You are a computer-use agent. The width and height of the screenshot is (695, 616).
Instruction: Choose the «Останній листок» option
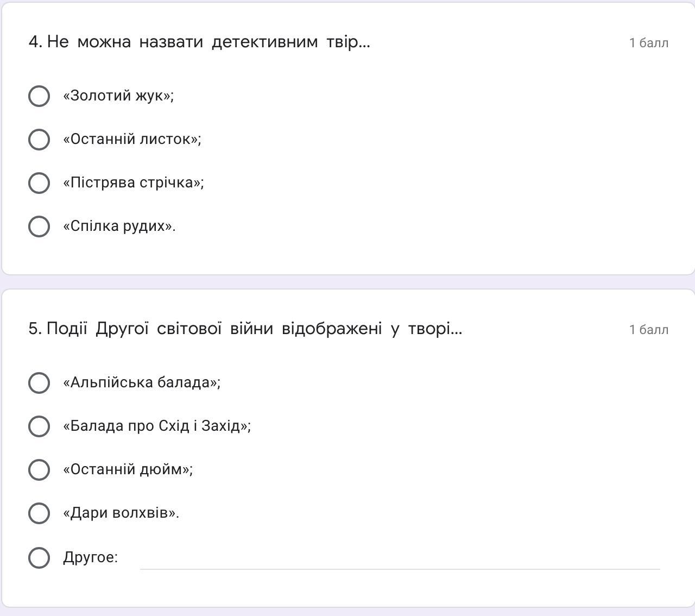point(39,140)
